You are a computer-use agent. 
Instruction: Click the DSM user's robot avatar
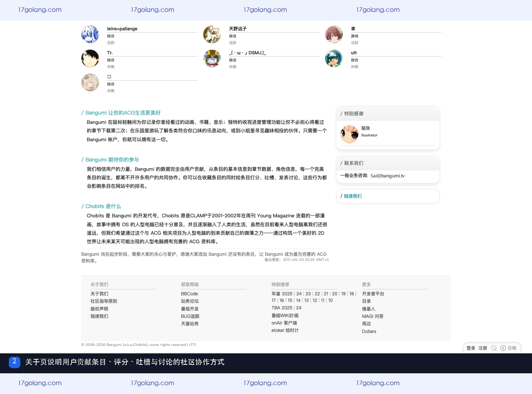pos(212,58)
